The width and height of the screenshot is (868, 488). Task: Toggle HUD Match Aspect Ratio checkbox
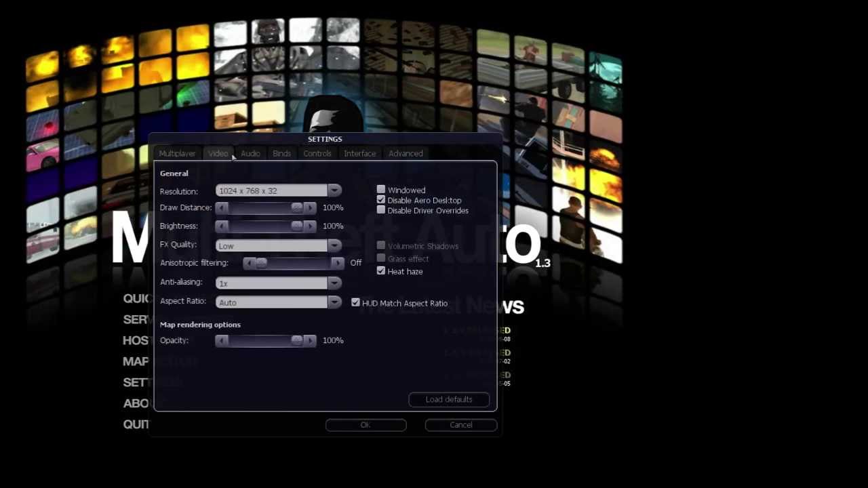(x=355, y=302)
